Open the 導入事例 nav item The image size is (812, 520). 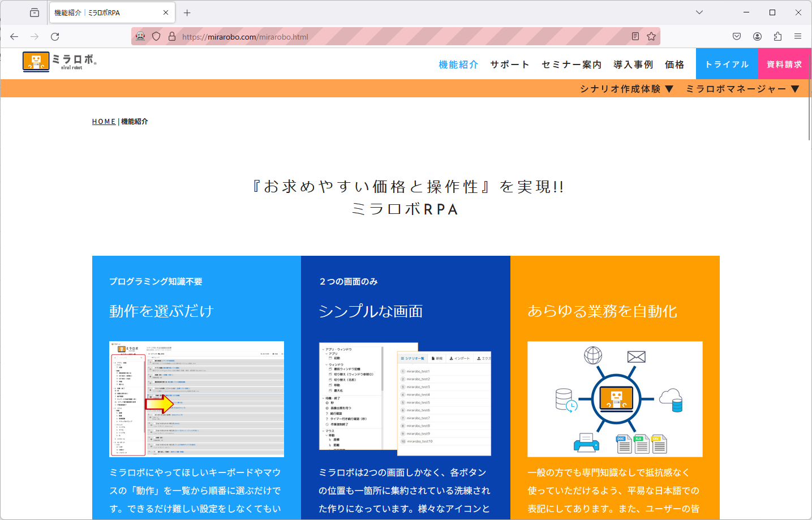[633, 65]
